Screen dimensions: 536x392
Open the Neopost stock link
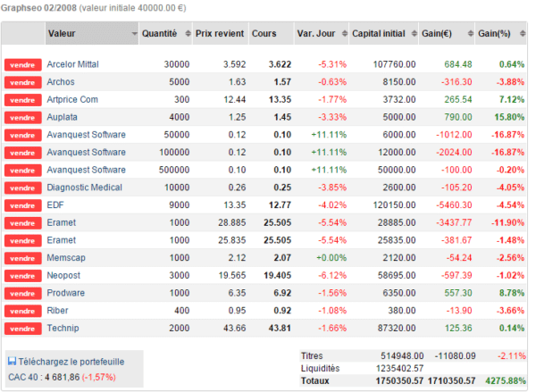coord(63,275)
